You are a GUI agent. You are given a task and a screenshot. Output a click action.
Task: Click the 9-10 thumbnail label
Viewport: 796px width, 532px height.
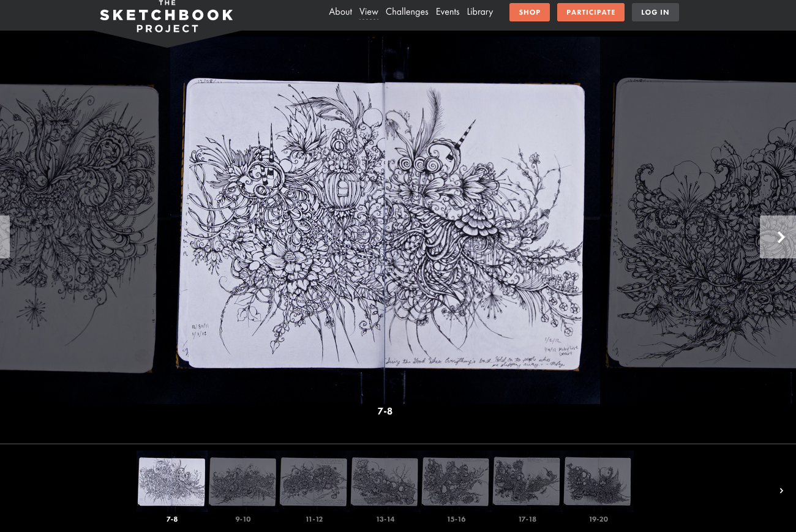pyautogui.click(x=243, y=519)
